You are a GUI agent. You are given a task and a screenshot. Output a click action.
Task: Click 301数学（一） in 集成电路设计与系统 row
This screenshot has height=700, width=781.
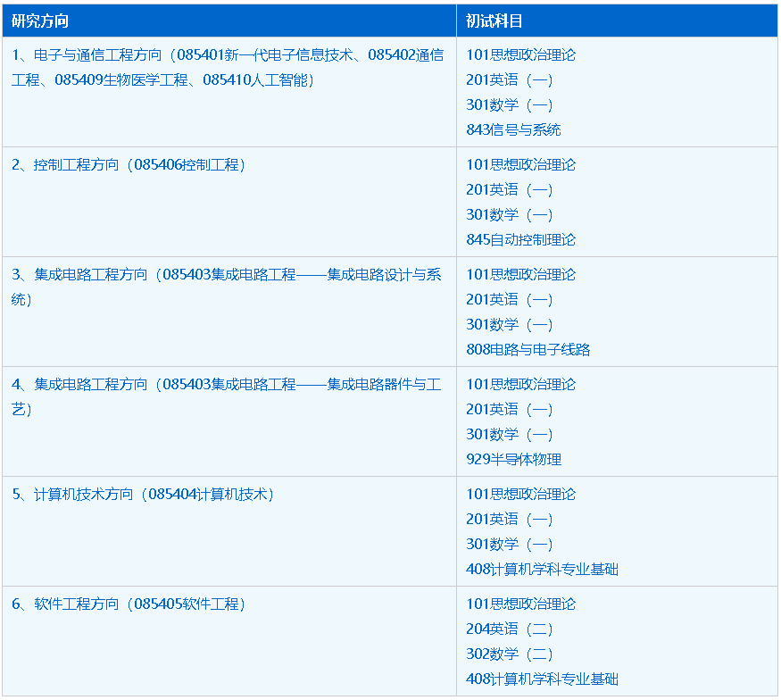[x=509, y=324]
